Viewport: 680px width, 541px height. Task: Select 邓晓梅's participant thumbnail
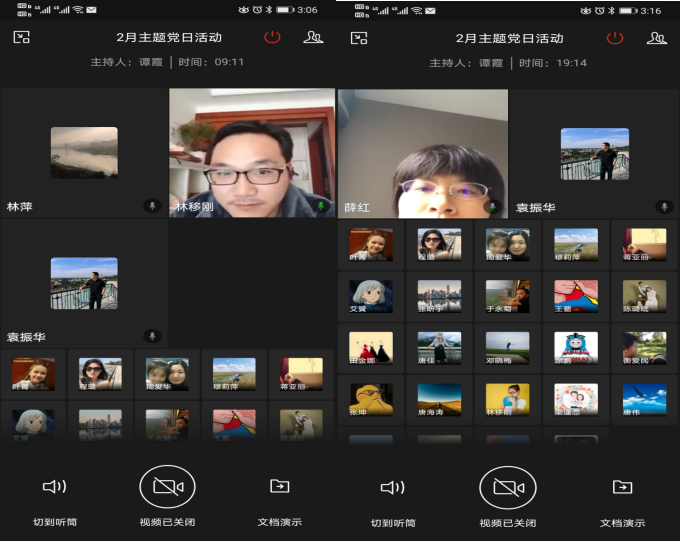click(x=507, y=347)
